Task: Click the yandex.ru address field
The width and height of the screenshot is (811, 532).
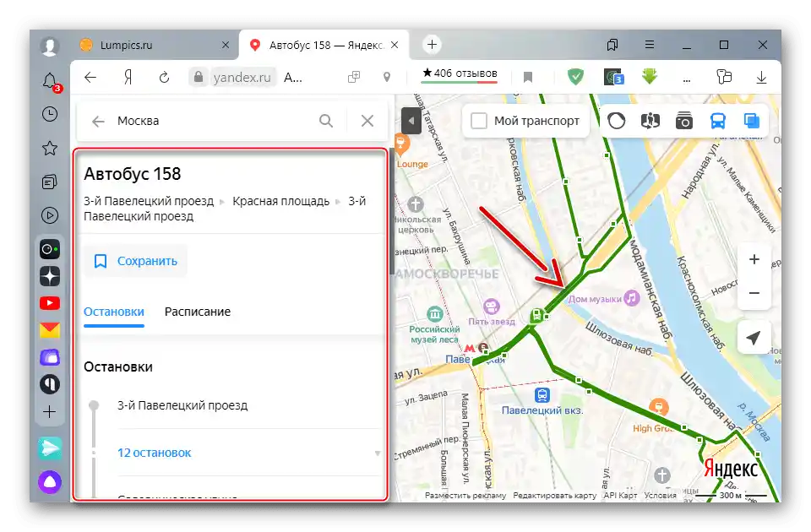Action: click(242, 78)
